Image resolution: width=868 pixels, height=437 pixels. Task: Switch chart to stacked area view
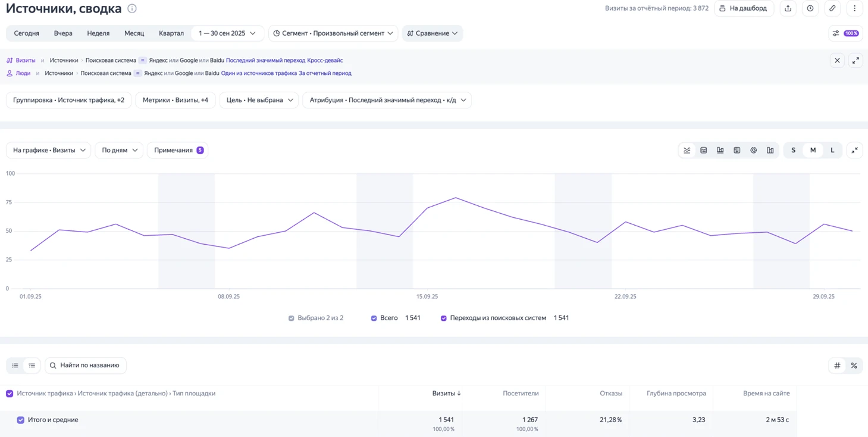point(704,151)
